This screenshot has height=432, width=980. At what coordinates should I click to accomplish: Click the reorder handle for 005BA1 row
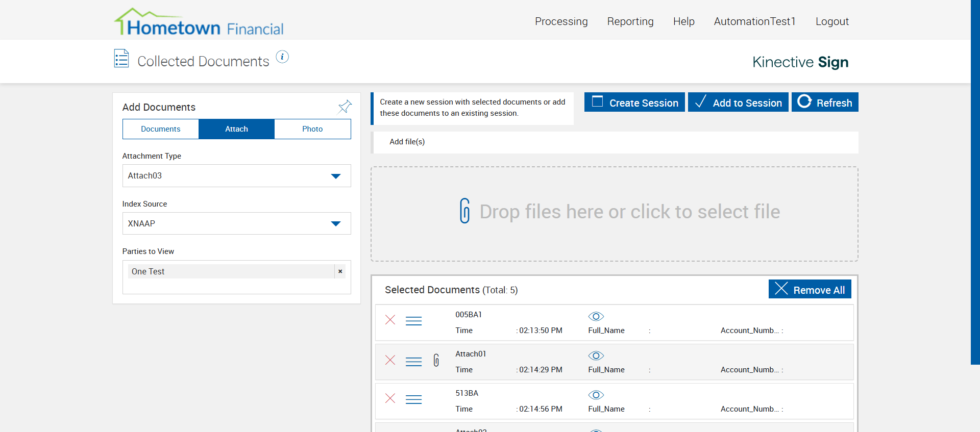pos(413,321)
